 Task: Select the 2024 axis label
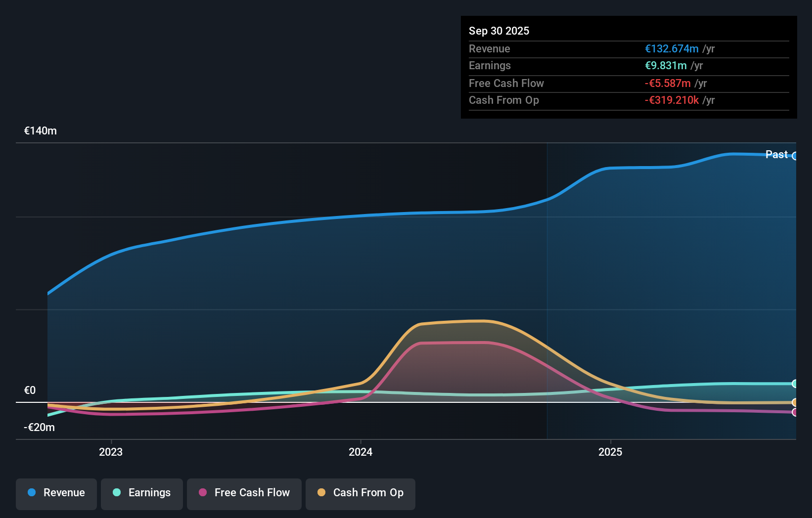[361, 451]
